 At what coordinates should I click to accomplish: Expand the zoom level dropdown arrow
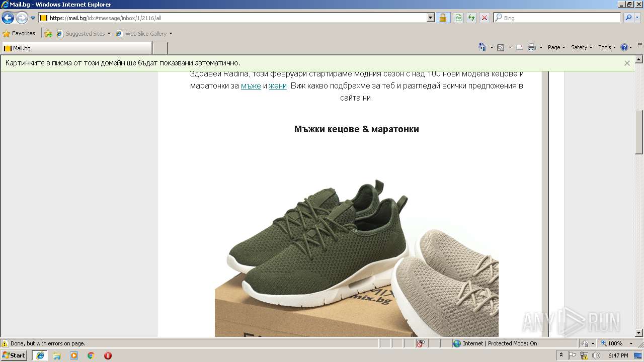(x=631, y=343)
